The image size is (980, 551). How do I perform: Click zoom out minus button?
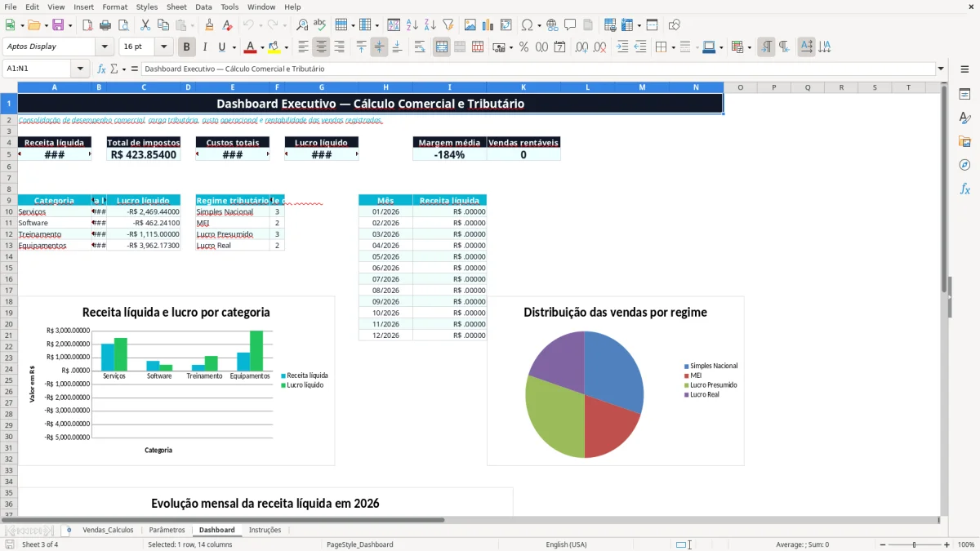(882, 544)
